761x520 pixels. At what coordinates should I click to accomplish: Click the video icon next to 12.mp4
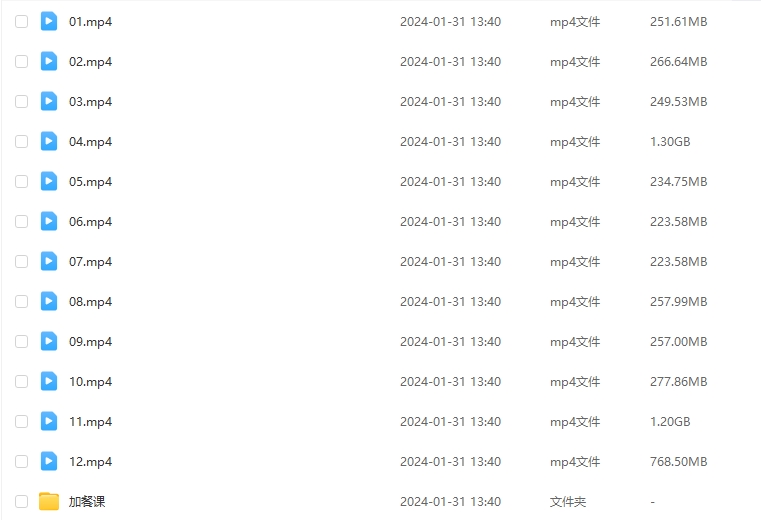49,461
